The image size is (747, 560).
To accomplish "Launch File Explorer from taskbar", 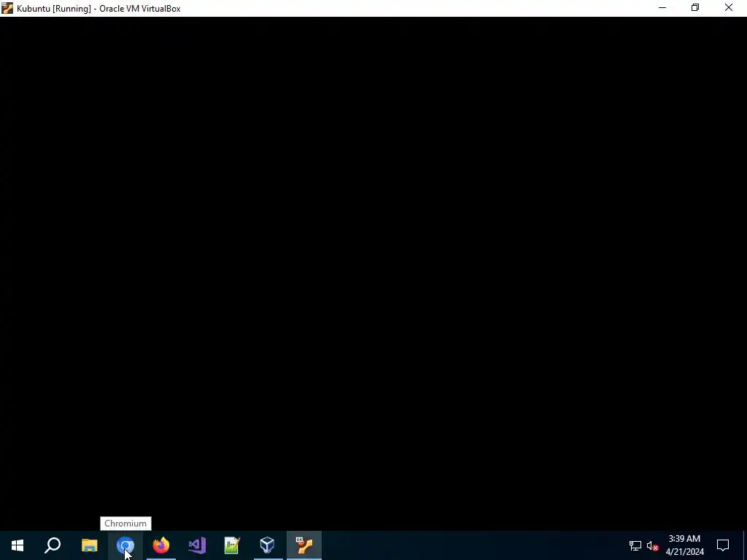I will click(89, 545).
